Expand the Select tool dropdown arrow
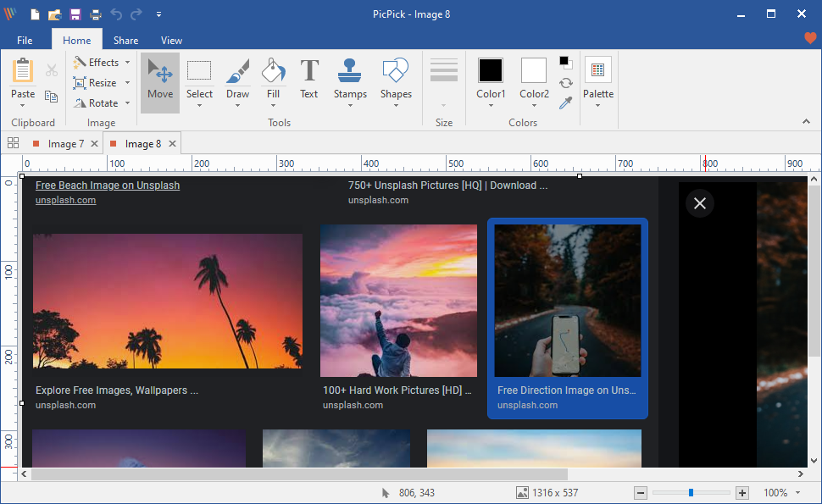The width and height of the screenshot is (822, 504). [x=199, y=106]
